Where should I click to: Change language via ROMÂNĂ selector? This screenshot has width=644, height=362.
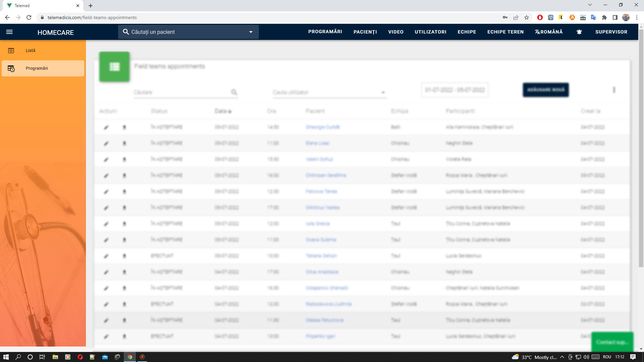tap(549, 32)
